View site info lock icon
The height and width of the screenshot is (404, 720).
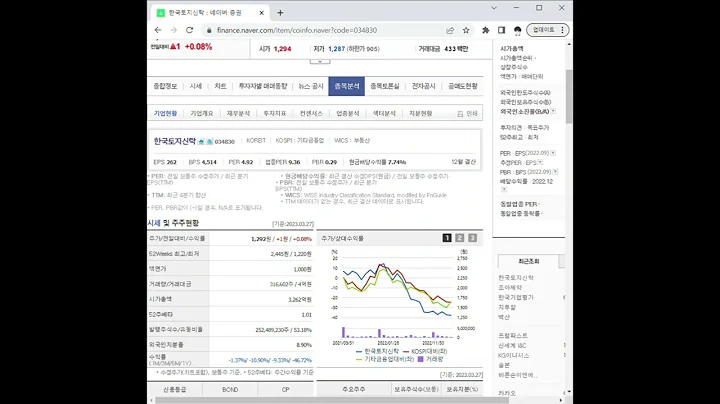coord(209,30)
